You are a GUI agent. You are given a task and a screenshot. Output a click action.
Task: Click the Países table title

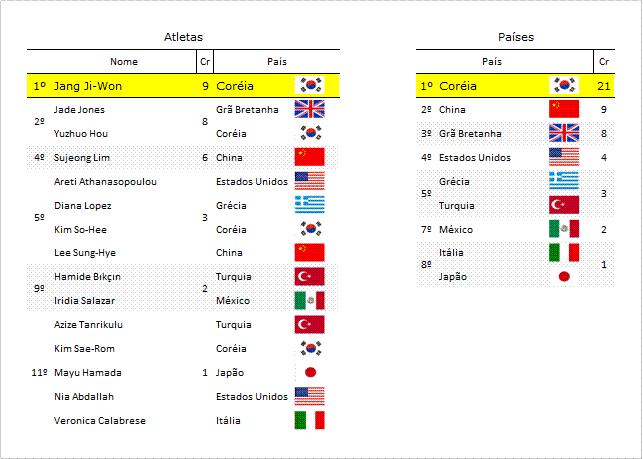tap(516, 37)
